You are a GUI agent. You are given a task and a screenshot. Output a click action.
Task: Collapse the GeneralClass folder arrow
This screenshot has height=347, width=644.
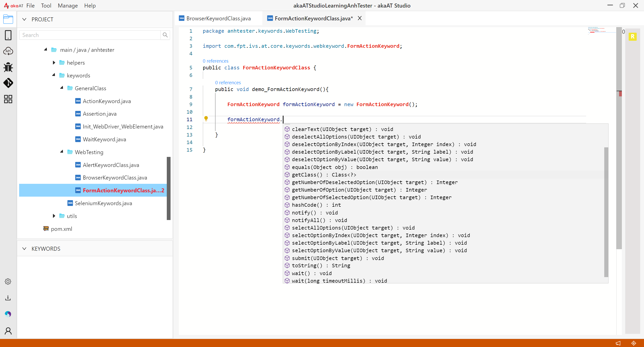(x=62, y=88)
